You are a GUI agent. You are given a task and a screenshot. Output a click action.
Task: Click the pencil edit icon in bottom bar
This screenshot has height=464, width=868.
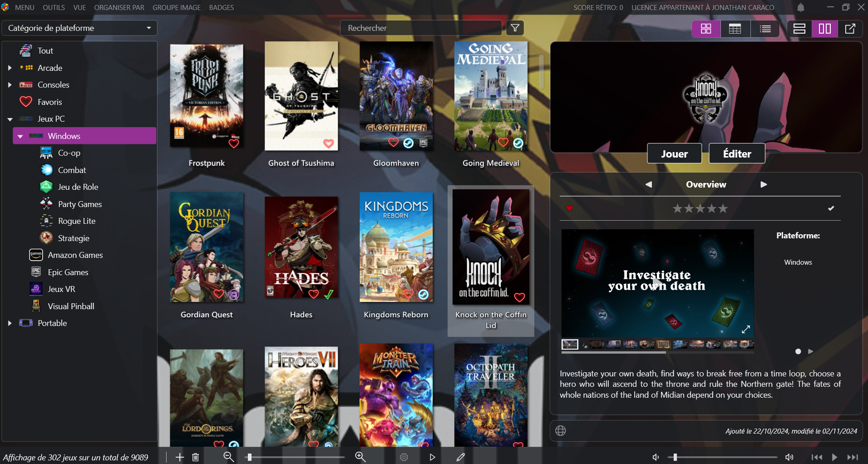click(461, 457)
